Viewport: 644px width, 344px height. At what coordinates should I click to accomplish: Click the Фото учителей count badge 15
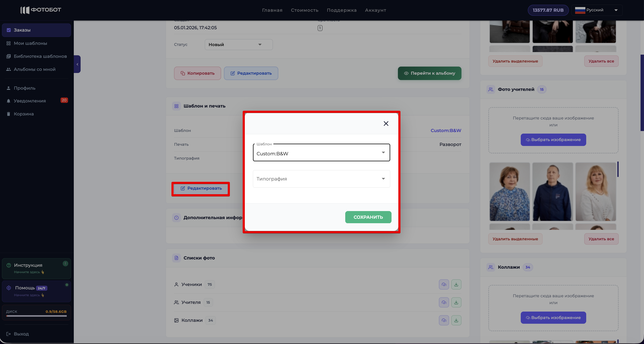(541, 90)
